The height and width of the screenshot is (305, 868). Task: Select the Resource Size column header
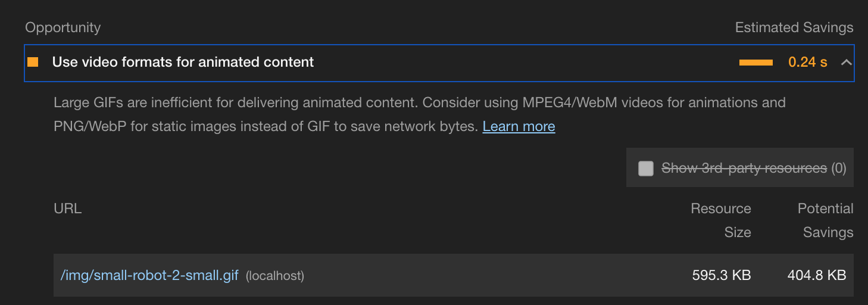pyautogui.click(x=721, y=220)
